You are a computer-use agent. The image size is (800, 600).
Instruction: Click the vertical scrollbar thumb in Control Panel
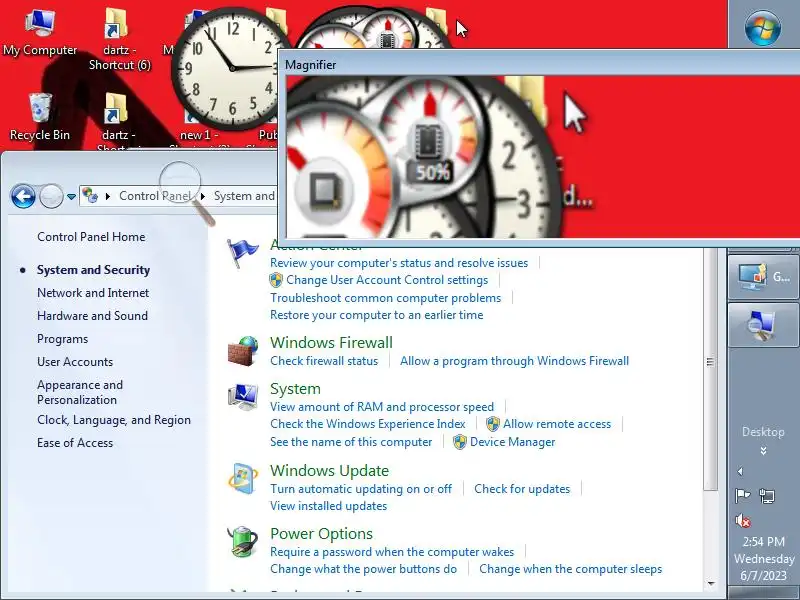click(x=710, y=362)
